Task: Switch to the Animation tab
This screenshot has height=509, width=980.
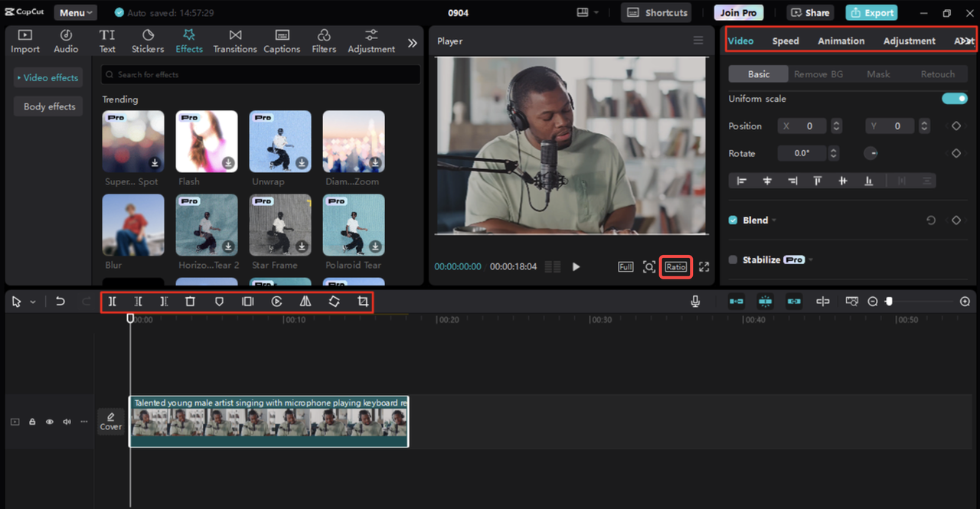Action: click(841, 41)
